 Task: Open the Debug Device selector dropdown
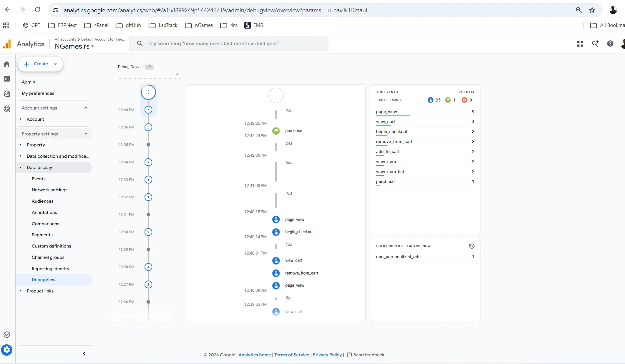click(149, 74)
